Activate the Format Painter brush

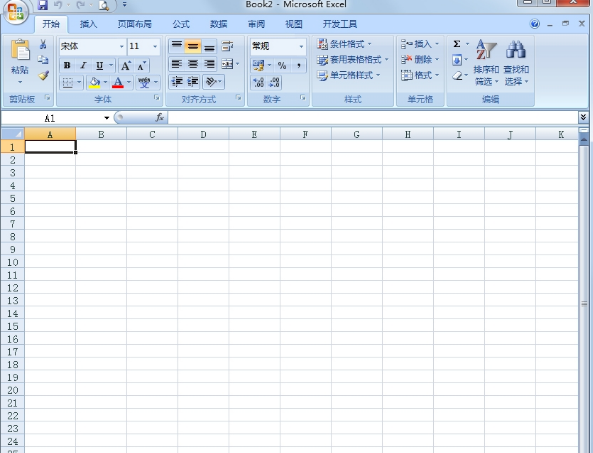coord(43,75)
